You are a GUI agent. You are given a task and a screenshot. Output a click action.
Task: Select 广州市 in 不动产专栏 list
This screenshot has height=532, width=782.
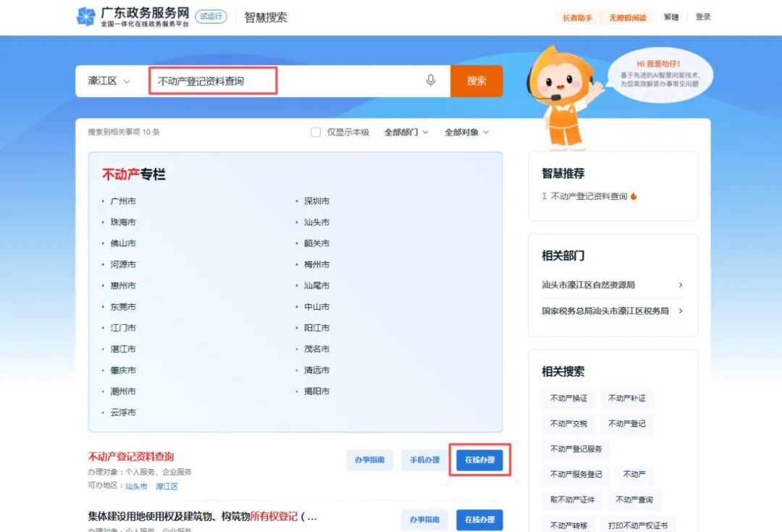tap(122, 201)
